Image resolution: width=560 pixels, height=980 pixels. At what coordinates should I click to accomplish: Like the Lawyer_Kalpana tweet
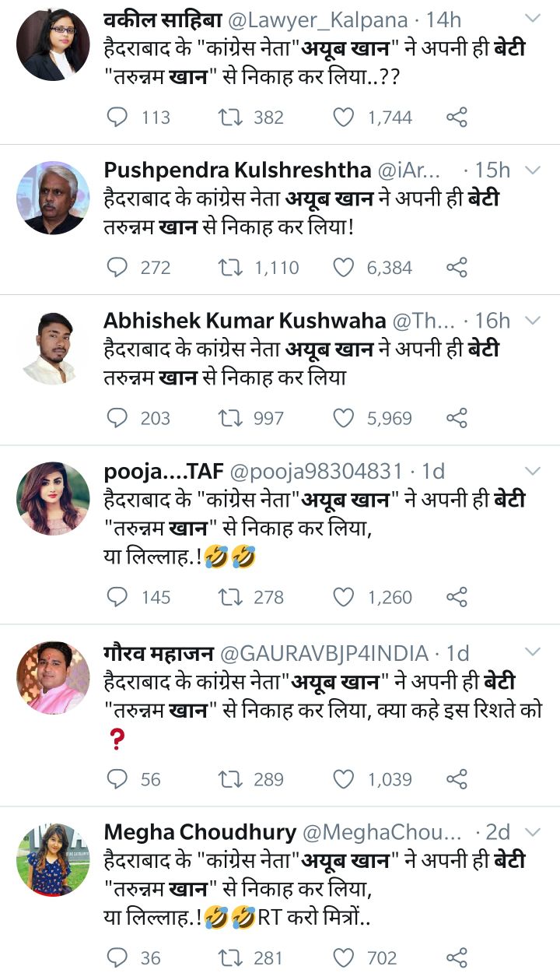pos(344,118)
